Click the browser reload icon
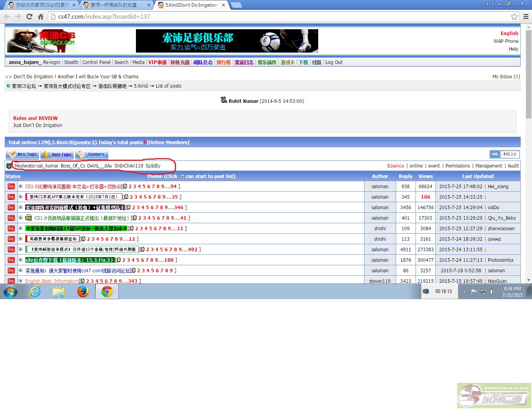 pos(29,16)
